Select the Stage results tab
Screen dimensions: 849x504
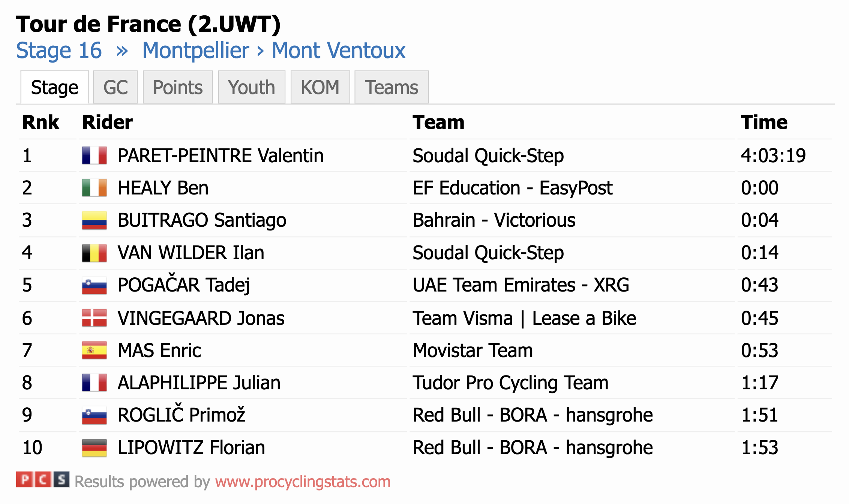coord(55,87)
